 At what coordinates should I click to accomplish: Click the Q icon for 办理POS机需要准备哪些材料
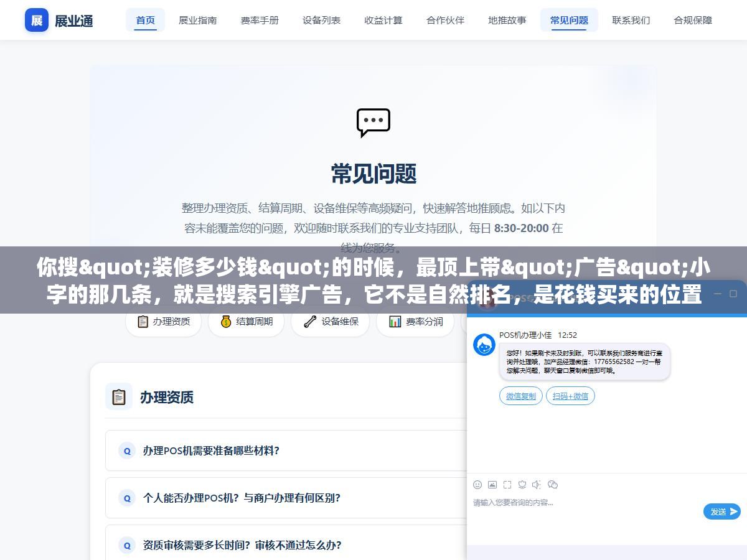tap(127, 451)
